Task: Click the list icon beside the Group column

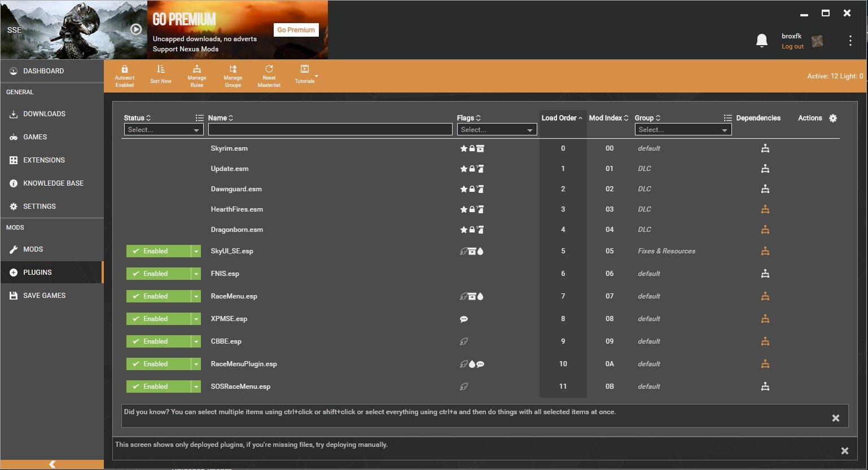Action: pyautogui.click(x=727, y=118)
